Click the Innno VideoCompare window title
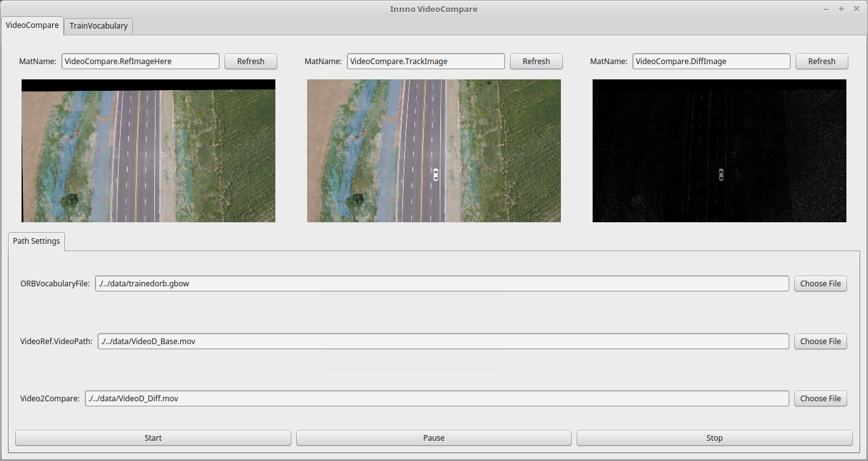868x461 pixels. 434,9
